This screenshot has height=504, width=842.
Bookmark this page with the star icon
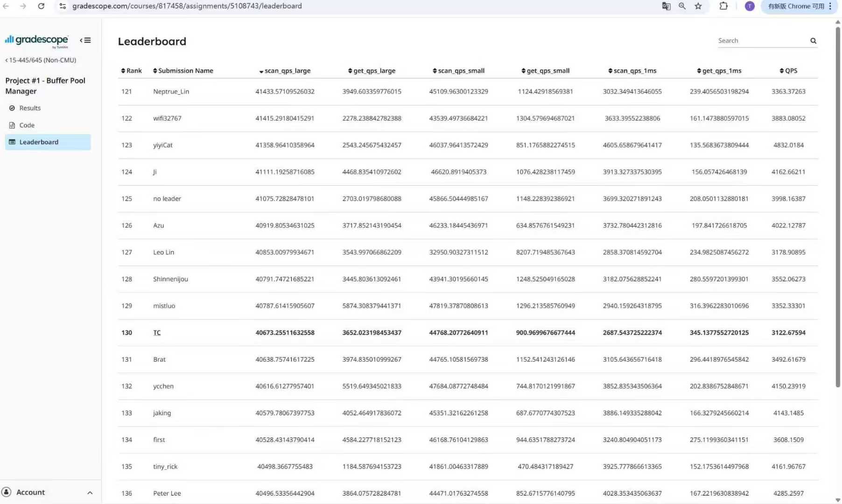click(x=698, y=6)
